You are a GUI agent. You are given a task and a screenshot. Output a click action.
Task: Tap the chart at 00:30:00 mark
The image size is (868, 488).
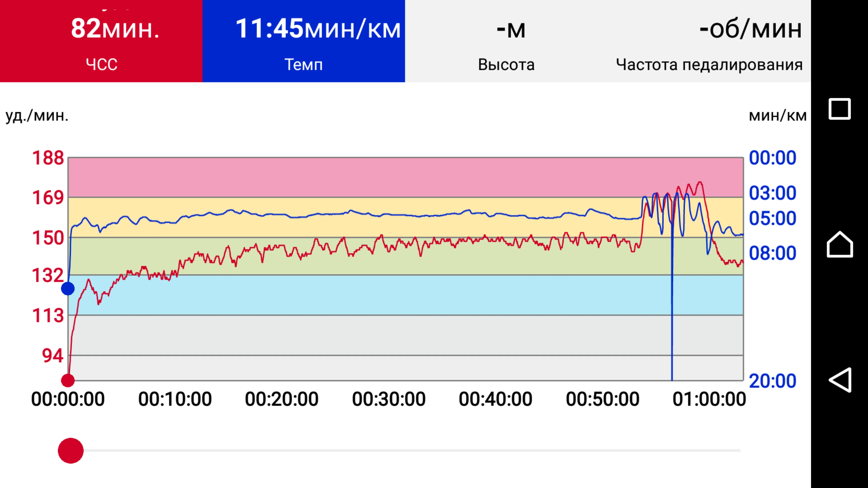(x=389, y=270)
